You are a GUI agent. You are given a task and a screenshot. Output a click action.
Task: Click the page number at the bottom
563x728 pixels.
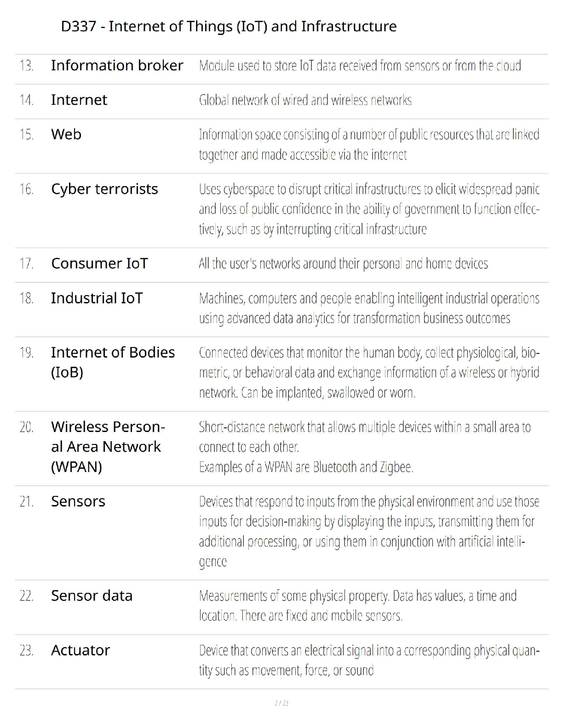point(281,703)
